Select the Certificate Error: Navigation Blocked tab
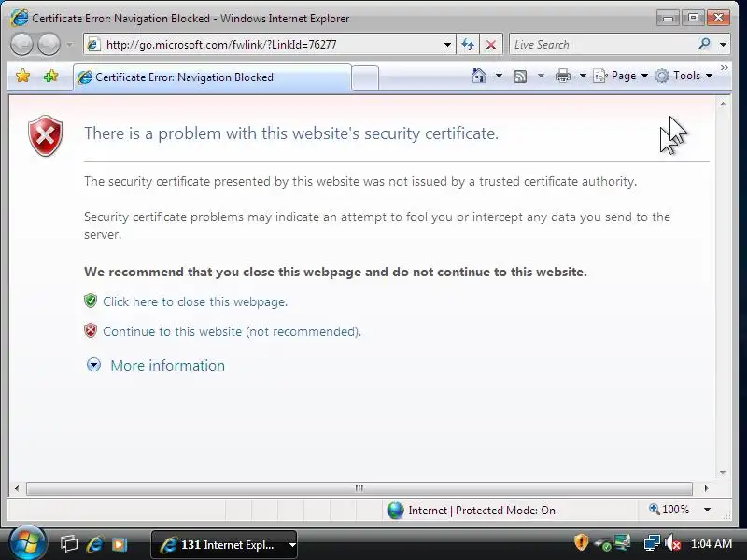The height and width of the screenshot is (560, 747). tap(213, 77)
